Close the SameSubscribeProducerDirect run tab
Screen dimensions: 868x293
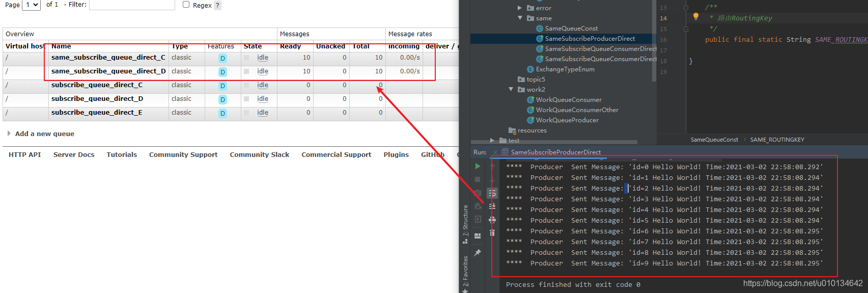(x=495, y=152)
